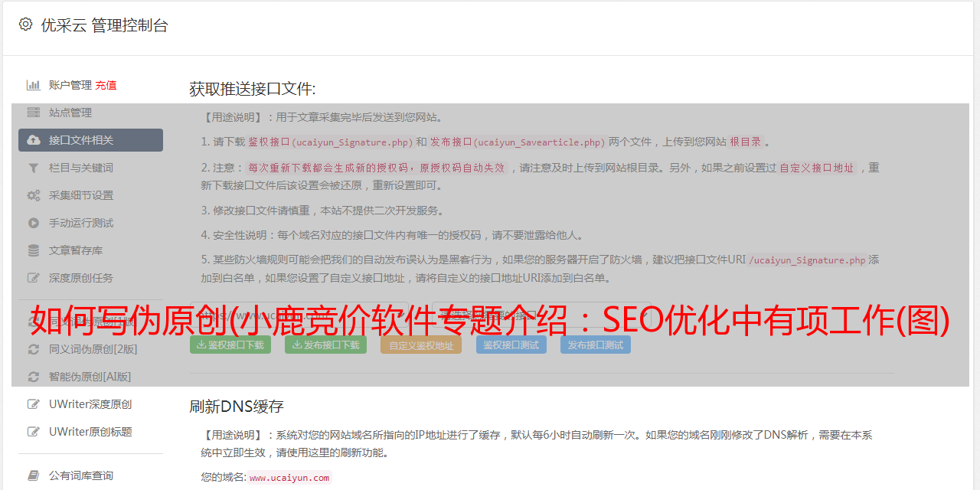Click the book icon for 公有词库查询
This screenshot has width=980, height=490.
34,475
